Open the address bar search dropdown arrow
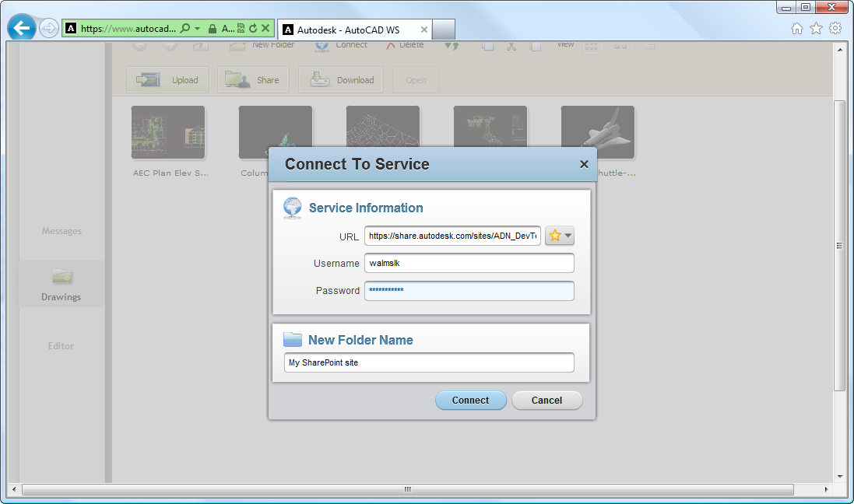This screenshot has width=854, height=504. [198, 29]
